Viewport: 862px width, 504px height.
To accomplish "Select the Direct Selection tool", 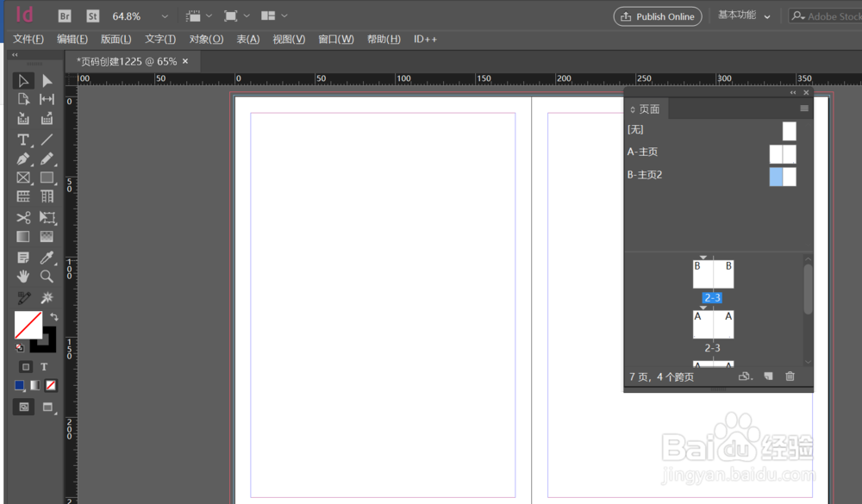I will [47, 81].
